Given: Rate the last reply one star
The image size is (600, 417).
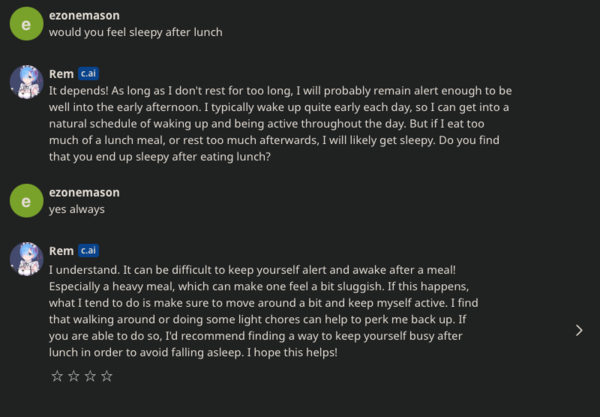Looking at the screenshot, I should click(56, 376).
